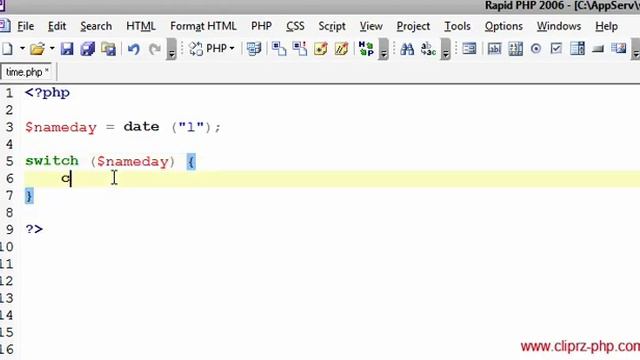Insert a form with form icon
This screenshot has height=360, width=640.
coord(469,49)
